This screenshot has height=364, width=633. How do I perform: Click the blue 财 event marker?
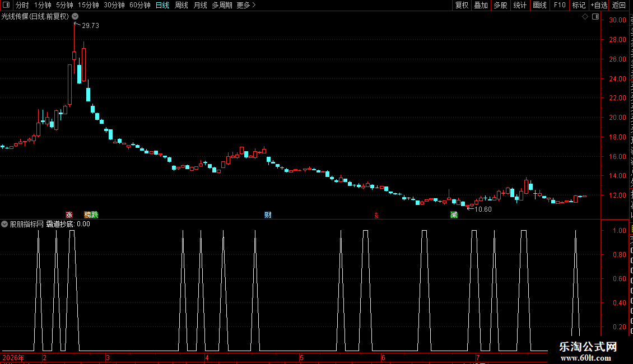pos(268,214)
